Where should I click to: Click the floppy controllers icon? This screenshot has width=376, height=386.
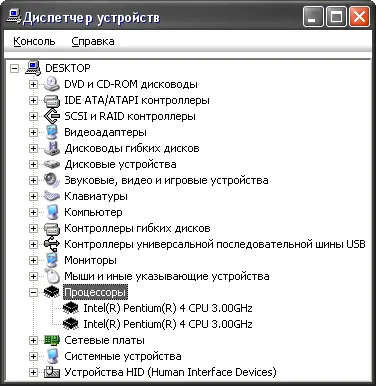(52, 229)
